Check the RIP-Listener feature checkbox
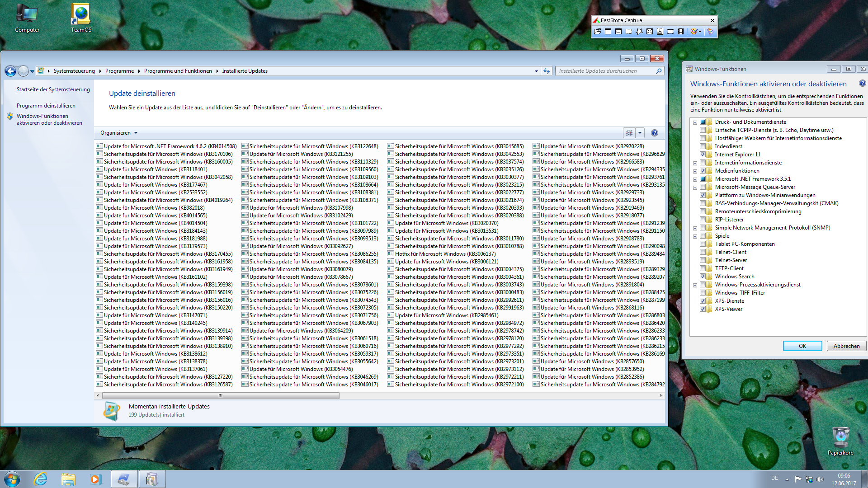 pyautogui.click(x=703, y=220)
